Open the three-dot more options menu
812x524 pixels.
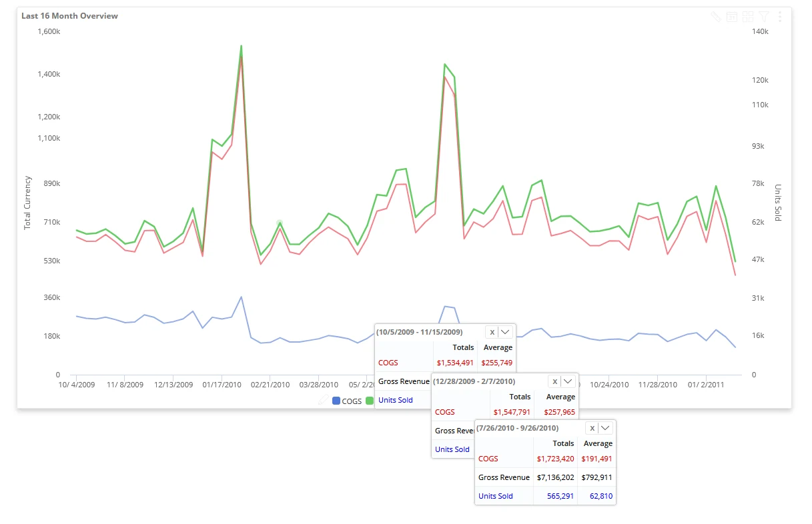[780, 17]
